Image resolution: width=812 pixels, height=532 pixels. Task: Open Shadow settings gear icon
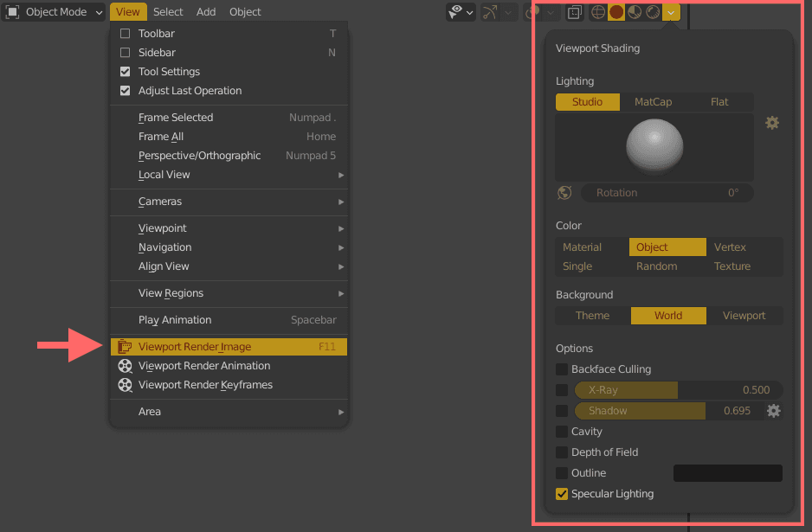[x=773, y=411]
